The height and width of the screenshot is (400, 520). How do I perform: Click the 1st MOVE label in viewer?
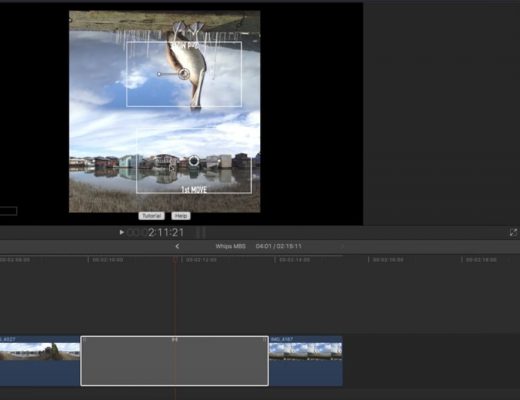point(194,189)
